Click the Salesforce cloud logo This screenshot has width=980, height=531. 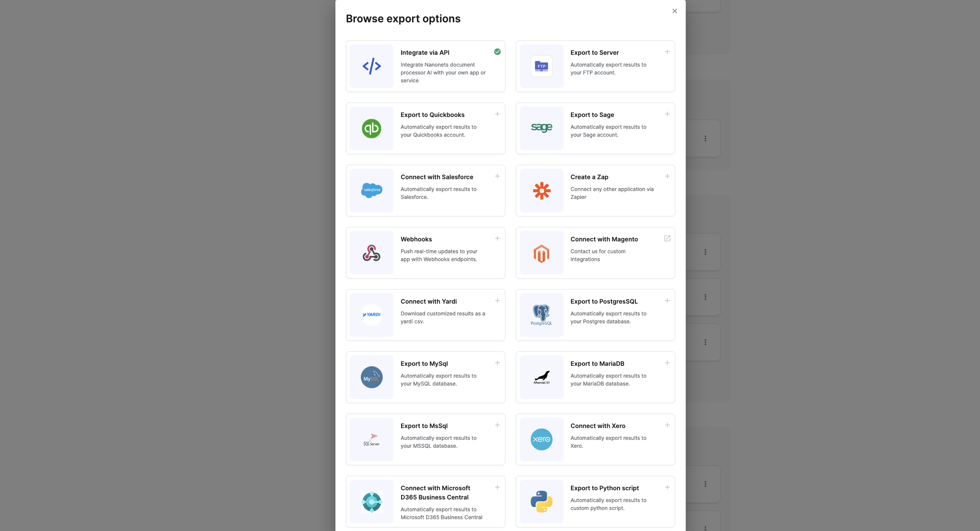[x=371, y=190]
